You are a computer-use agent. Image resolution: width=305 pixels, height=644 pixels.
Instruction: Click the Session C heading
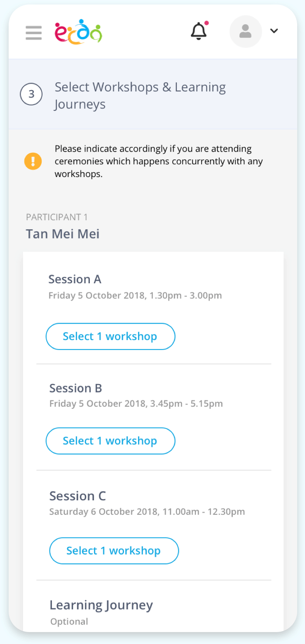77,496
